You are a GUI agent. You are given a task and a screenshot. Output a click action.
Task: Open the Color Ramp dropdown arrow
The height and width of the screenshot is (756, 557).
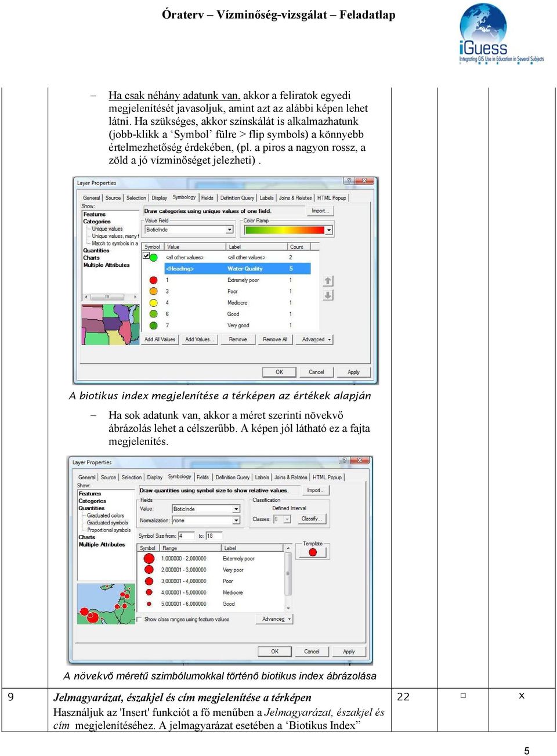(329, 230)
